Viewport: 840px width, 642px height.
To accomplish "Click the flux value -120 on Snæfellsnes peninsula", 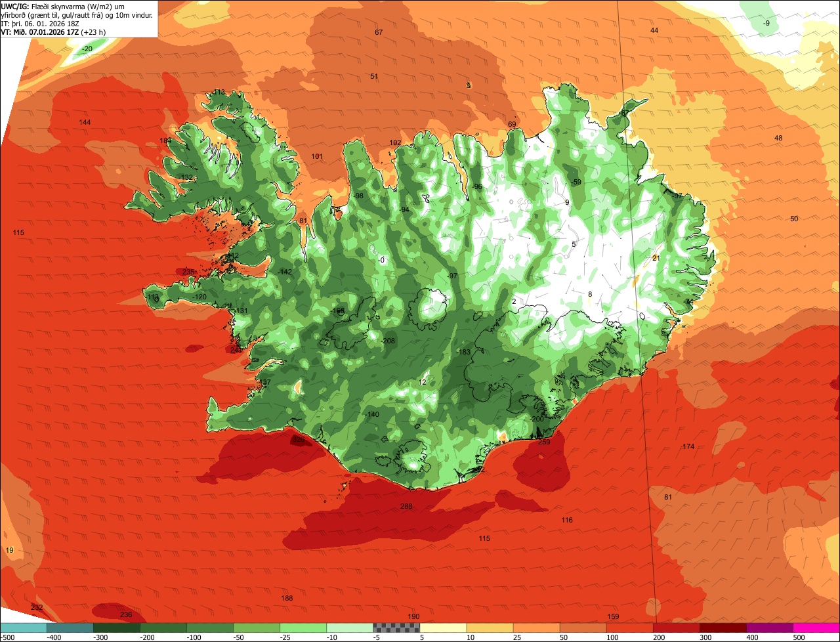I will (x=199, y=297).
